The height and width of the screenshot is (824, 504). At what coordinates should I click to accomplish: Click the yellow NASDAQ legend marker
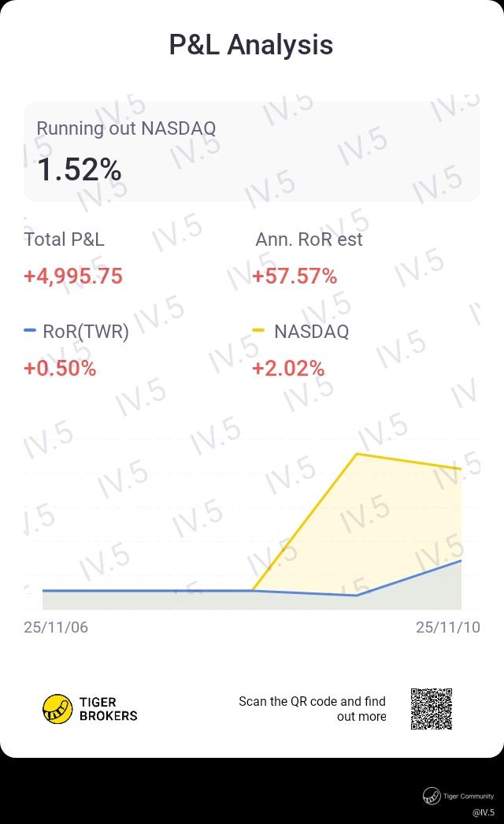258,331
